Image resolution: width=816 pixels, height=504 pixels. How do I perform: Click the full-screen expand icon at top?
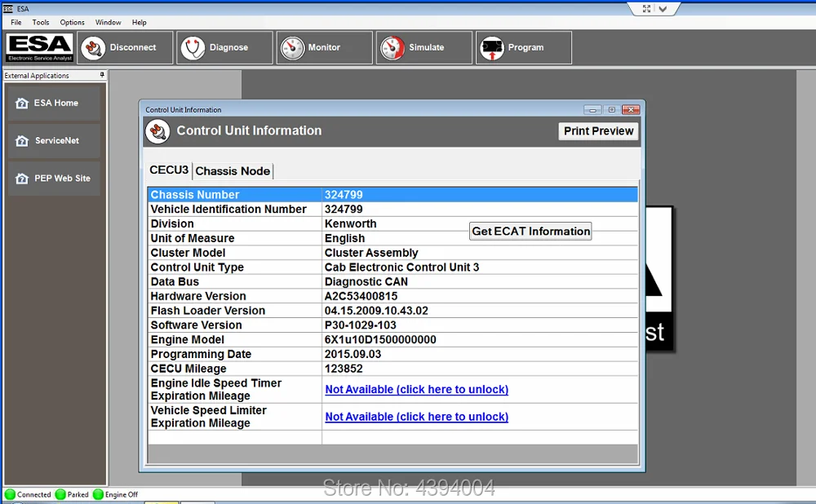click(x=646, y=8)
